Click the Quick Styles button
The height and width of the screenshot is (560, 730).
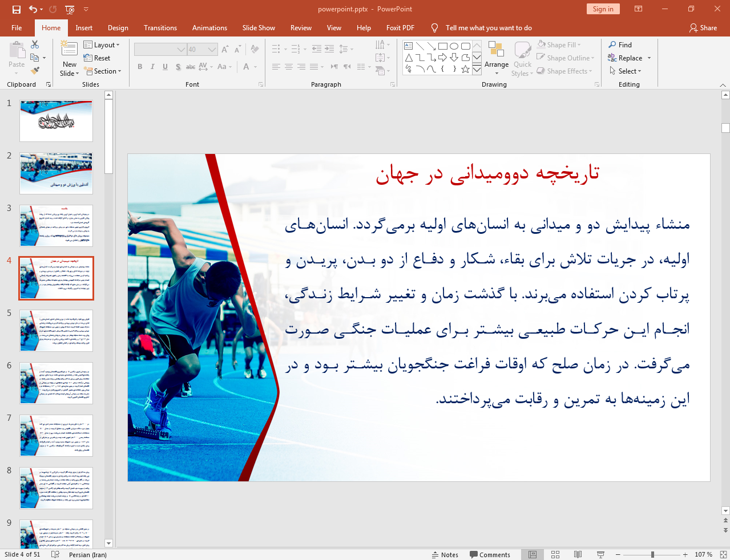point(522,59)
